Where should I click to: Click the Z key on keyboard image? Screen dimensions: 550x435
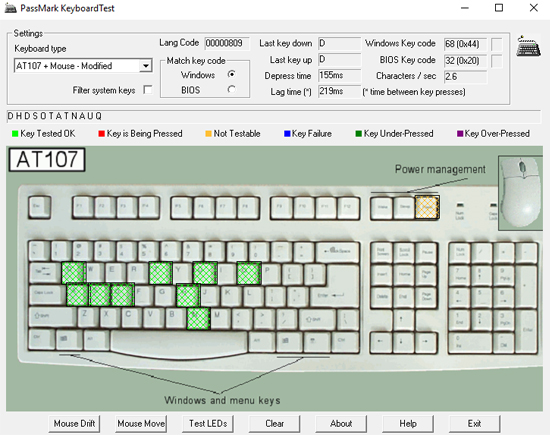88,318
